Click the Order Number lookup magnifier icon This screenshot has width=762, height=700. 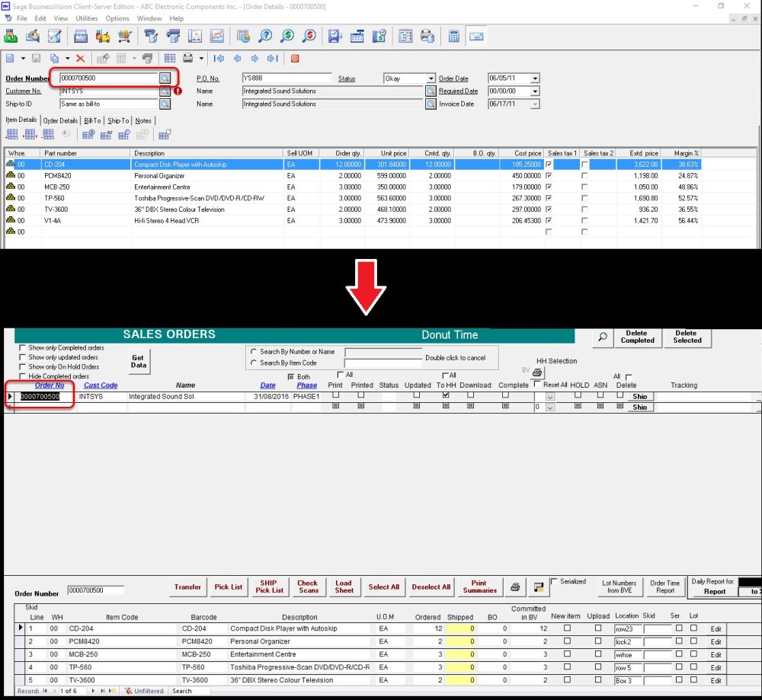point(165,78)
